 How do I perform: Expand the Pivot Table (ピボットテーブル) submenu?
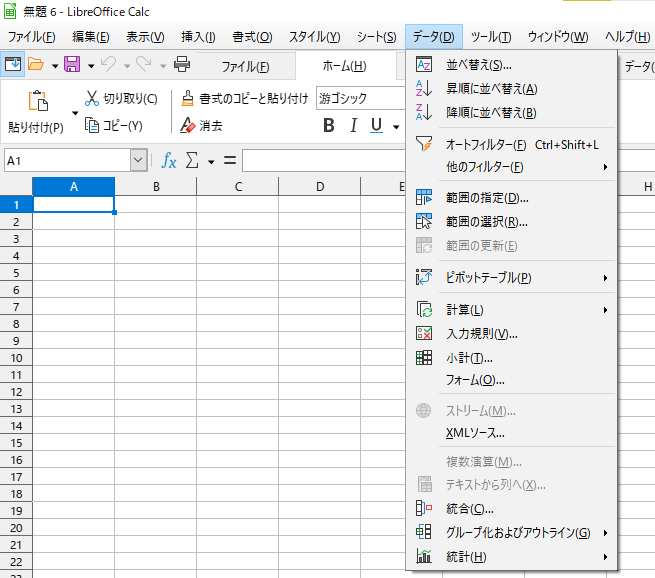click(x=511, y=277)
